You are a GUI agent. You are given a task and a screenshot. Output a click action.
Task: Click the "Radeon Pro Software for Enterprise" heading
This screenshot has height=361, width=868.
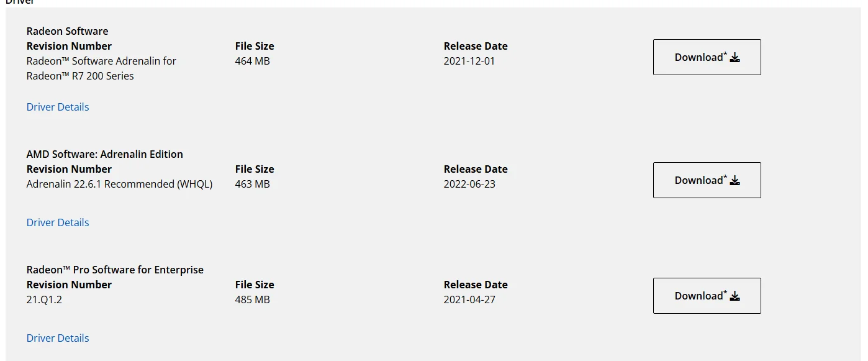click(115, 270)
